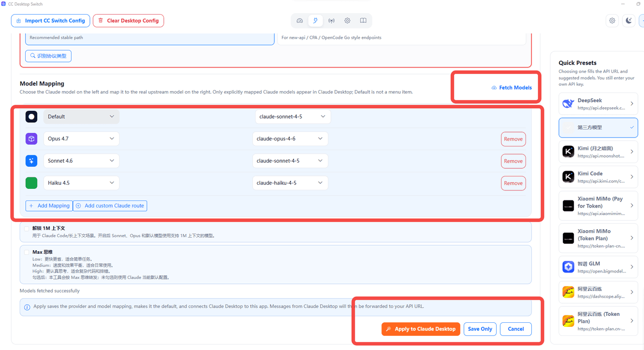Select the plug provider tab
644x350 pixels.
pyautogui.click(x=315, y=21)
